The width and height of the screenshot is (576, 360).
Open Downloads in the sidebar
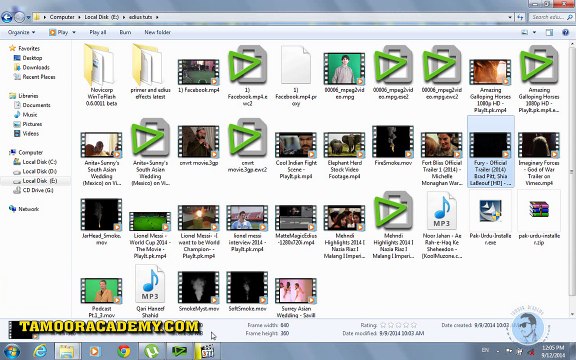(x=32, y=67)
